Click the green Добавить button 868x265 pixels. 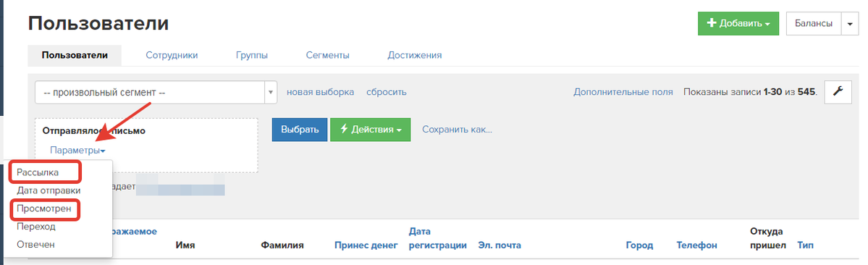tap(738, 24)
